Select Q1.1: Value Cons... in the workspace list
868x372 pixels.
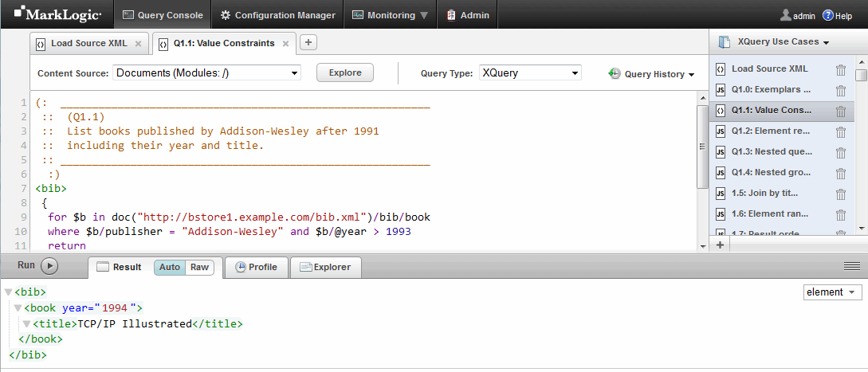click(771, 110)
